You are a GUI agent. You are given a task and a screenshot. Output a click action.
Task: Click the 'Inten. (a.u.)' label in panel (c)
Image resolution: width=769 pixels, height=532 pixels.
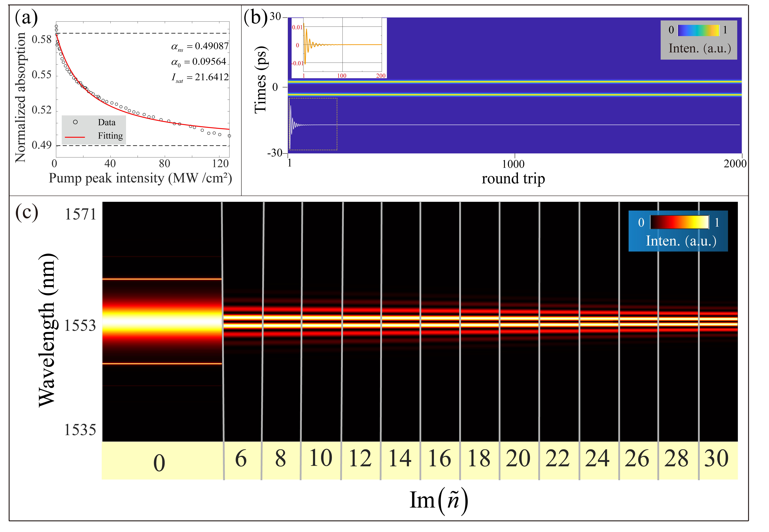681,241
